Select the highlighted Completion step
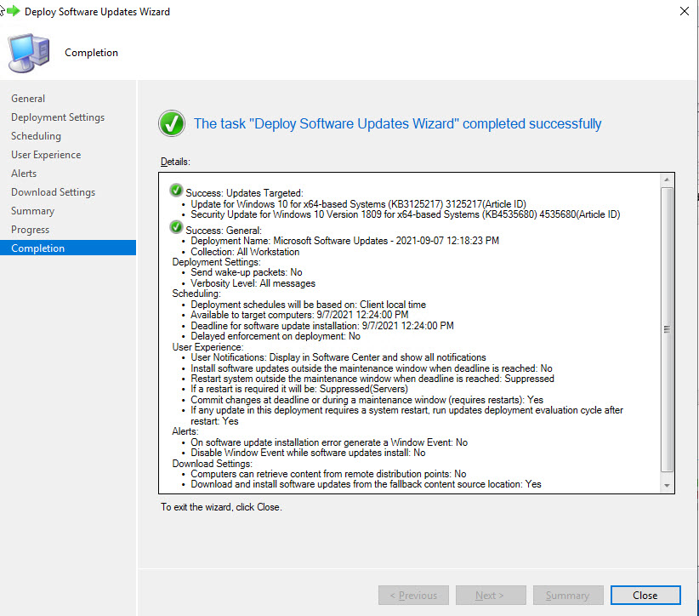The height and width of the screenshot is (616, 699). [x=37, y=248]
